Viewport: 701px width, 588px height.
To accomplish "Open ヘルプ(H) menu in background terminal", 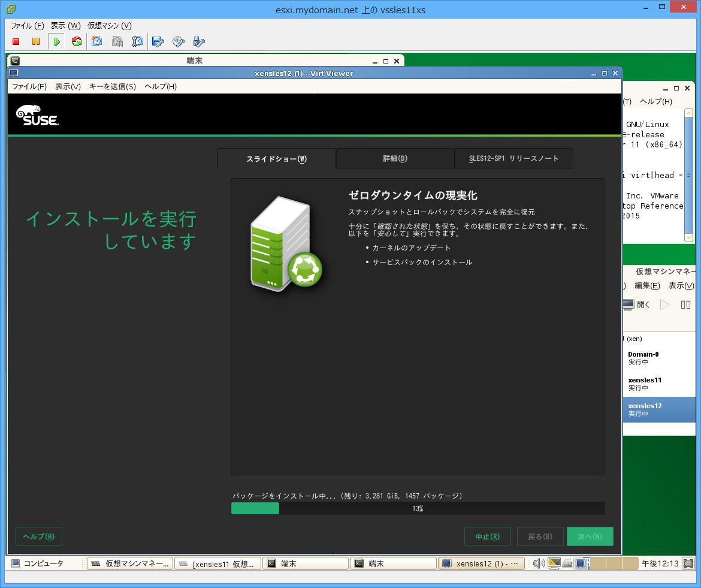I will coord(656,101).
